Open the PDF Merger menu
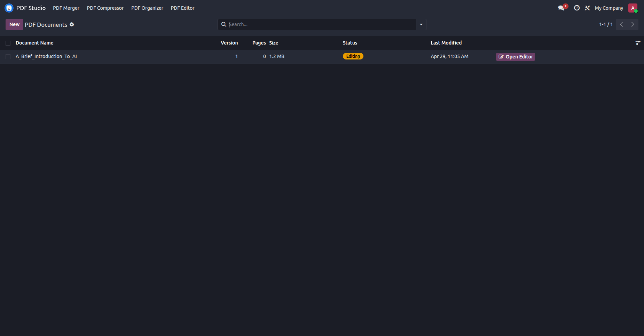 tap(66, 8)
